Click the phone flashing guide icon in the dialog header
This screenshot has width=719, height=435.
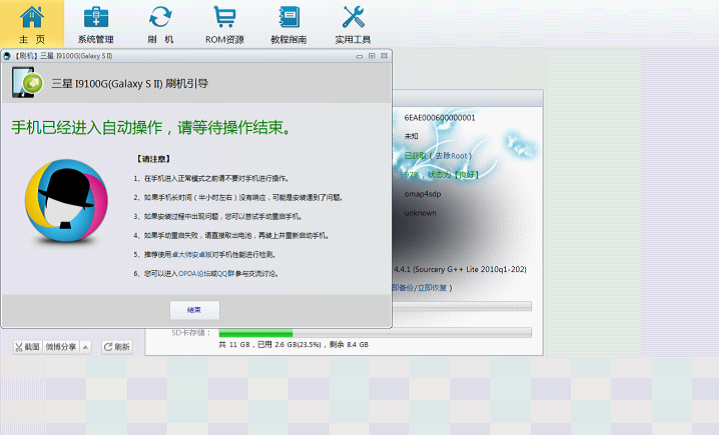[28, 83]
